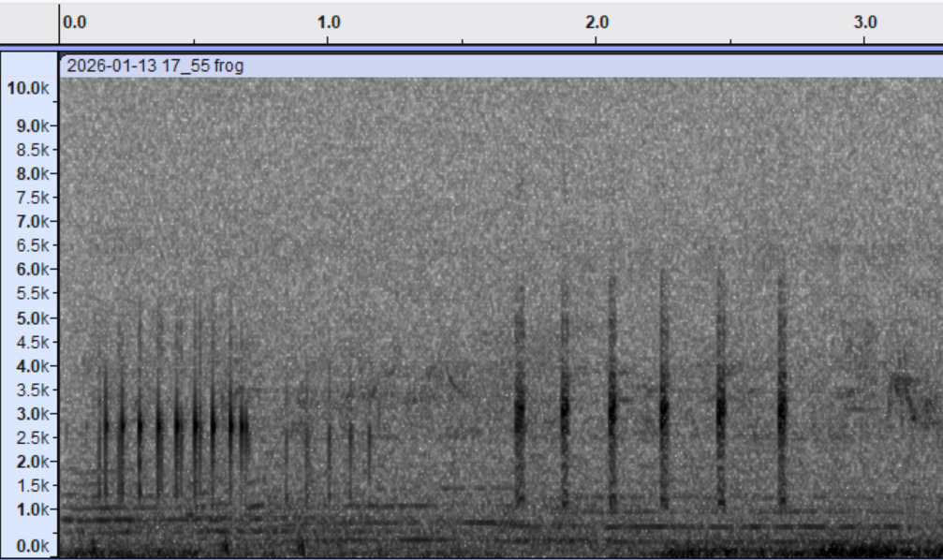The image size is (943, 560).
Task: Click the 3.5k frequency label
Action: pos(33,390)
